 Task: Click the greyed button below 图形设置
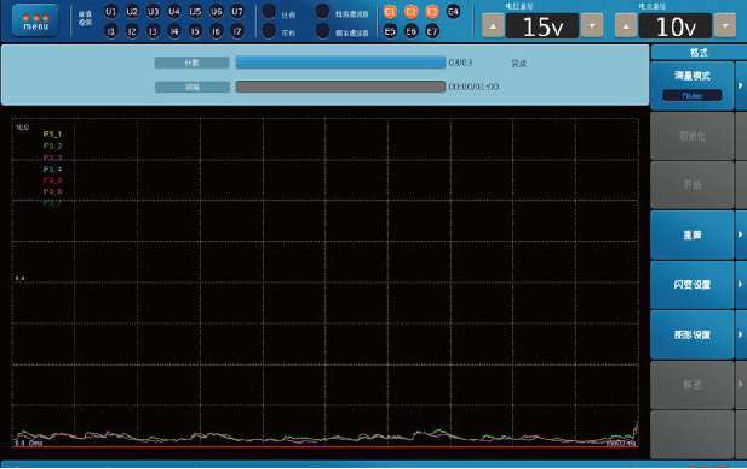click(x=692, y=384)
